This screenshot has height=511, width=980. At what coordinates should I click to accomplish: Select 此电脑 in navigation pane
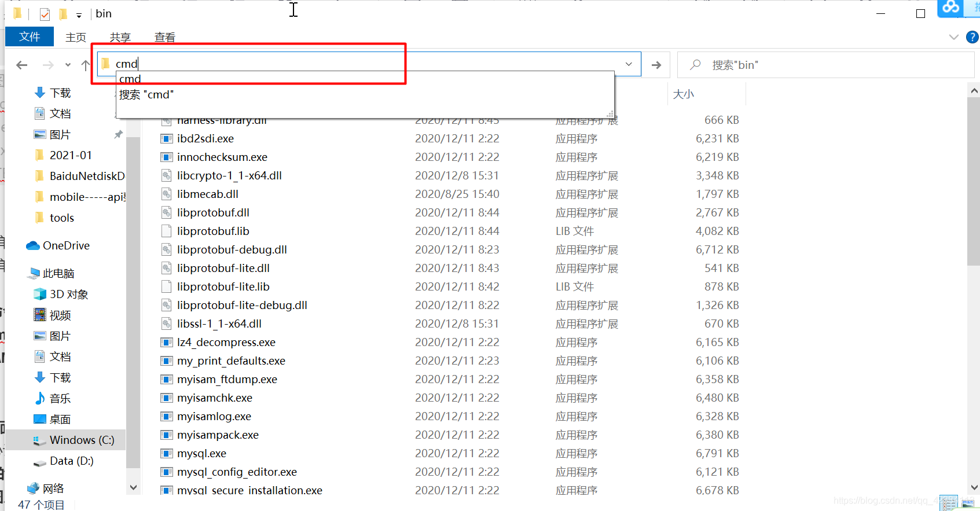point(58,273)
